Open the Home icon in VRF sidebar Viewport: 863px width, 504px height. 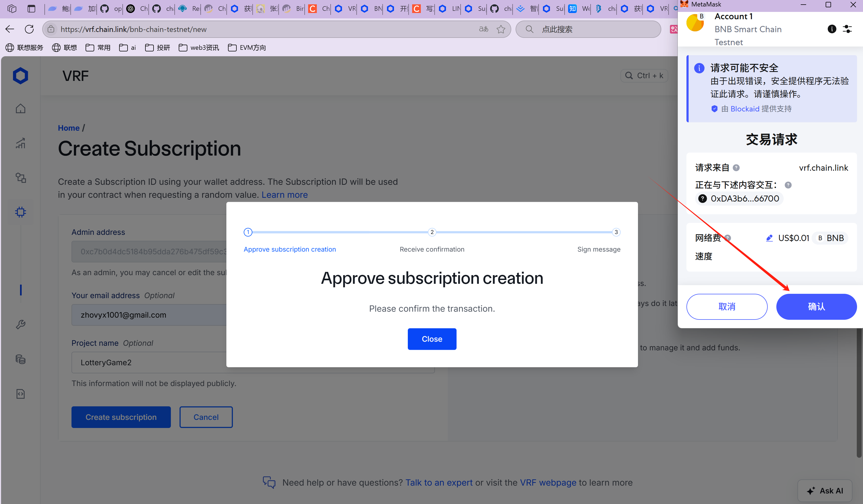[x=21, y=108]
